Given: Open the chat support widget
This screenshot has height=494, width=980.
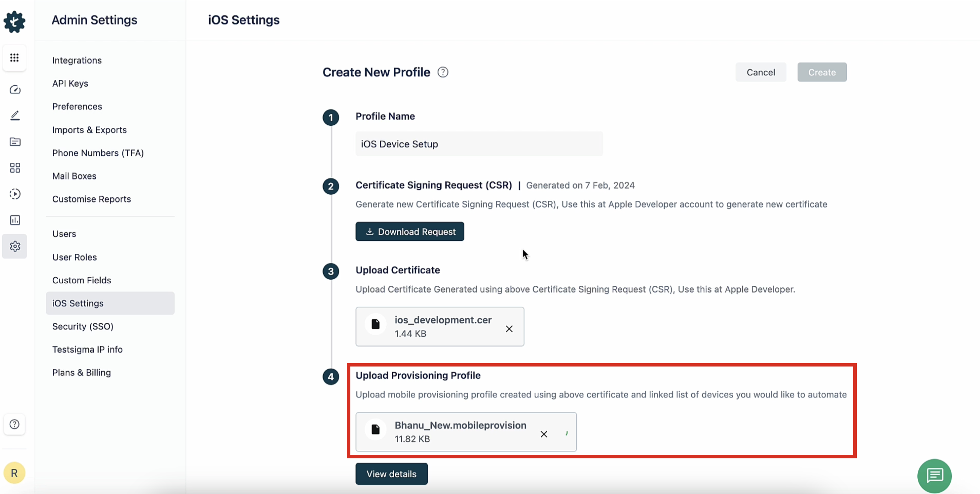Looking at the screenshot, I should (934, 476).
